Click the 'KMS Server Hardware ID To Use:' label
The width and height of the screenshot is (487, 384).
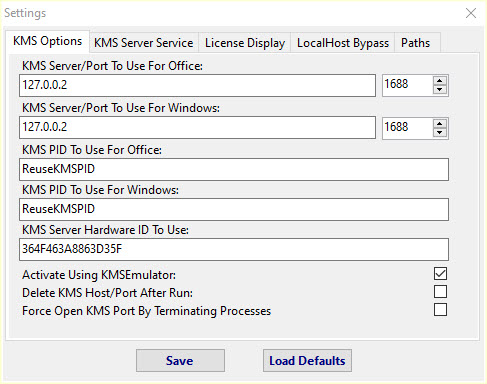coord(105,230)
